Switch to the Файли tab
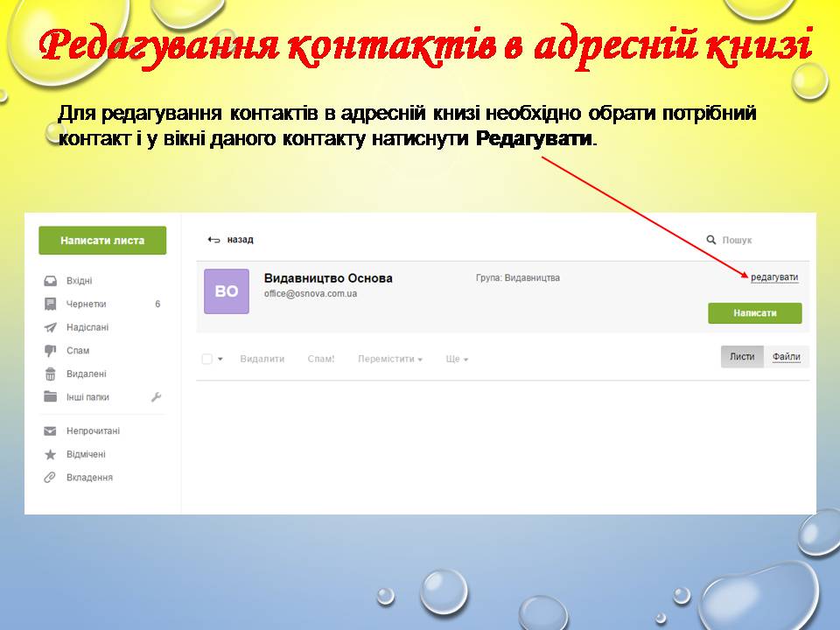This screenshot has height=630, width=840. 786,357
